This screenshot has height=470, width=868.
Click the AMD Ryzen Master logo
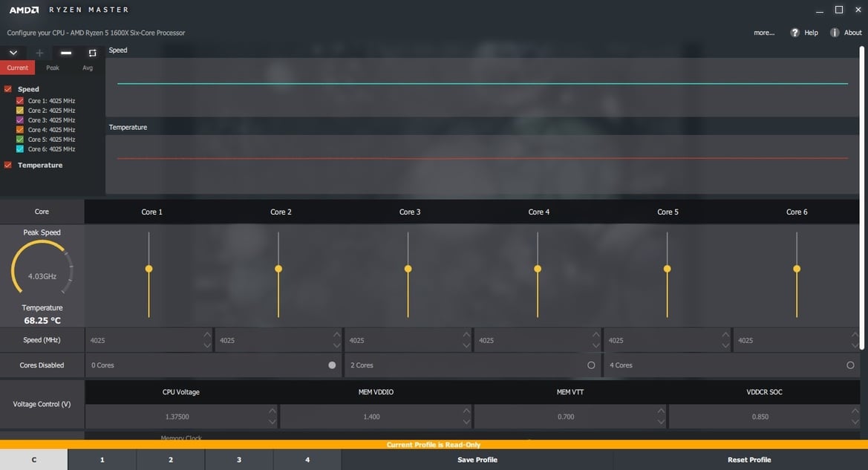(x=68, y=10)
